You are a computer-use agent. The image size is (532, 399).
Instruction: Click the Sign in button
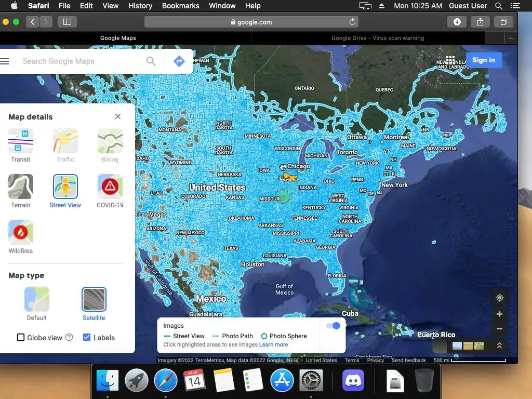click(x=484, y=60)
